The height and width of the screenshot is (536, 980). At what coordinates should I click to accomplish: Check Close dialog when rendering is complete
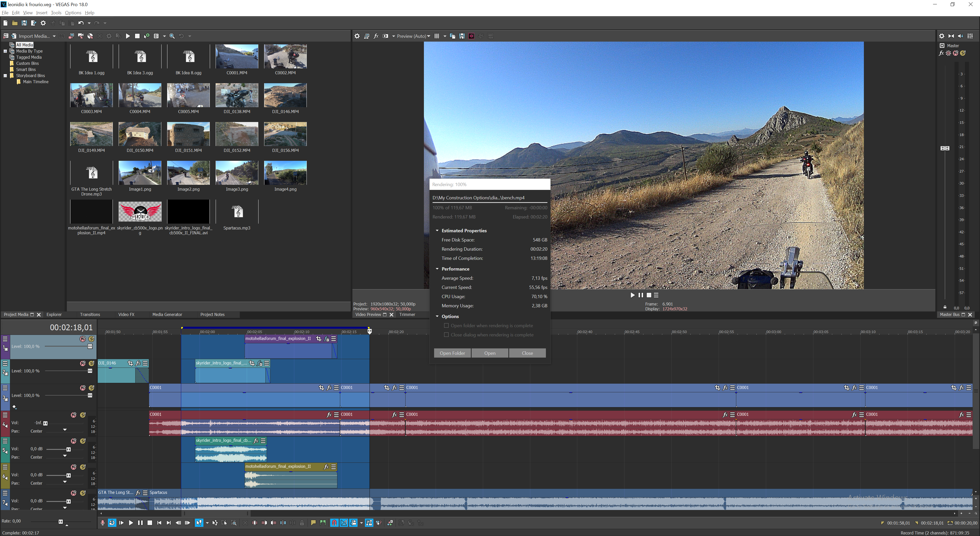(x=446, y=335)
